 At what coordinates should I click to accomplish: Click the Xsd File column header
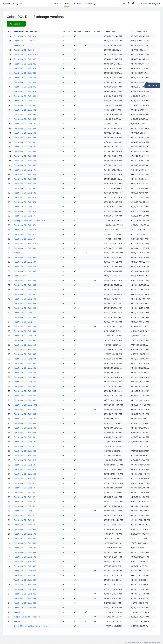point(66,31)
